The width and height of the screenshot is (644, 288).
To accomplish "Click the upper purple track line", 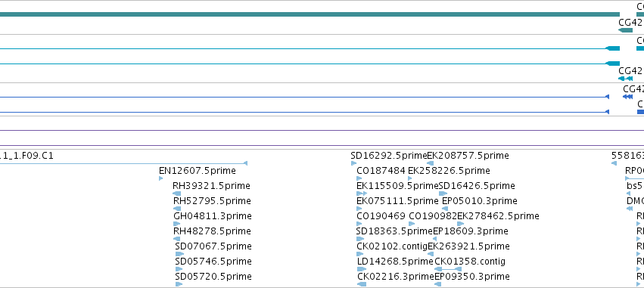I will [x=322, y=131].
